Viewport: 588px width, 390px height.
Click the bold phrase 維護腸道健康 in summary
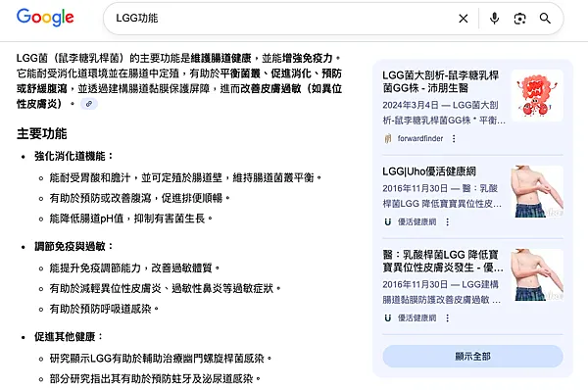point(221,58)
